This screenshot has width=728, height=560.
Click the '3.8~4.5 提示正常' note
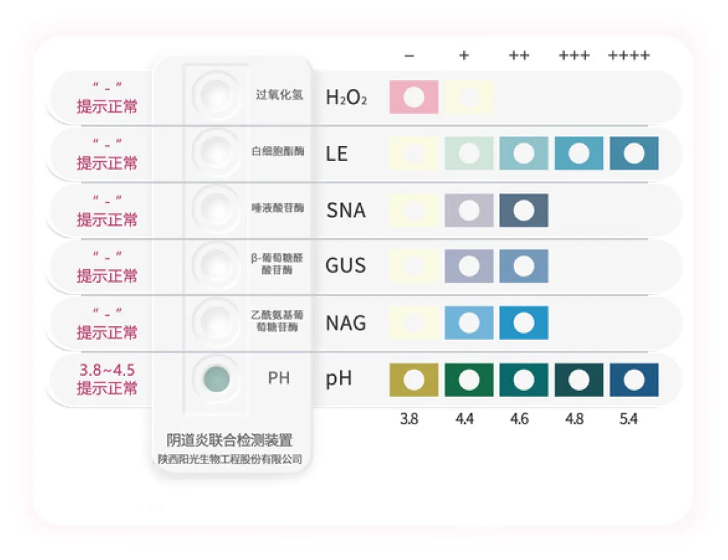[x=107, y=379]
